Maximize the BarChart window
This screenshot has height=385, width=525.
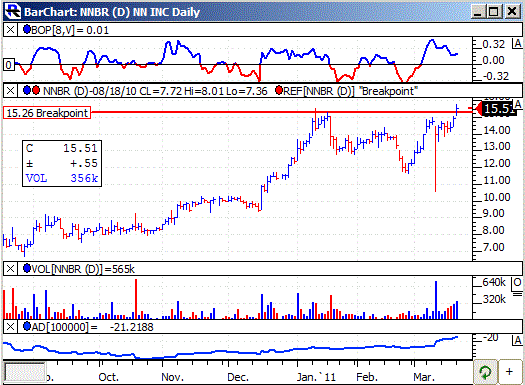[x=494, y=11]
